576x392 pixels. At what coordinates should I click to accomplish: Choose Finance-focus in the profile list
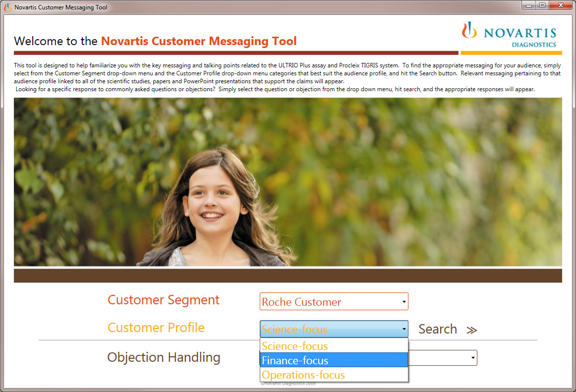coord(334,360)
